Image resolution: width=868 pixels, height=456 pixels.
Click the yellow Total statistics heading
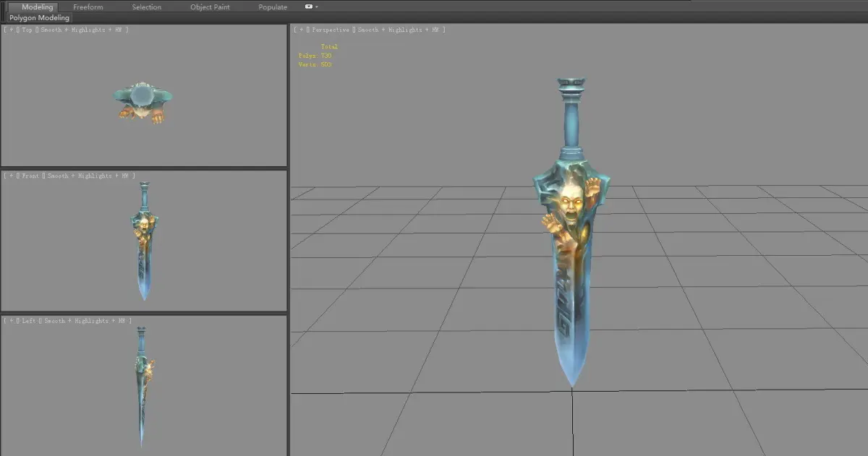(x=329, y=47)
